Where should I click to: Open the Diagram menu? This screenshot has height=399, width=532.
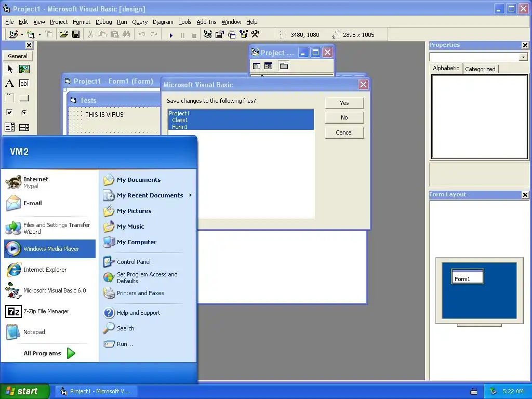click(163, 22)
